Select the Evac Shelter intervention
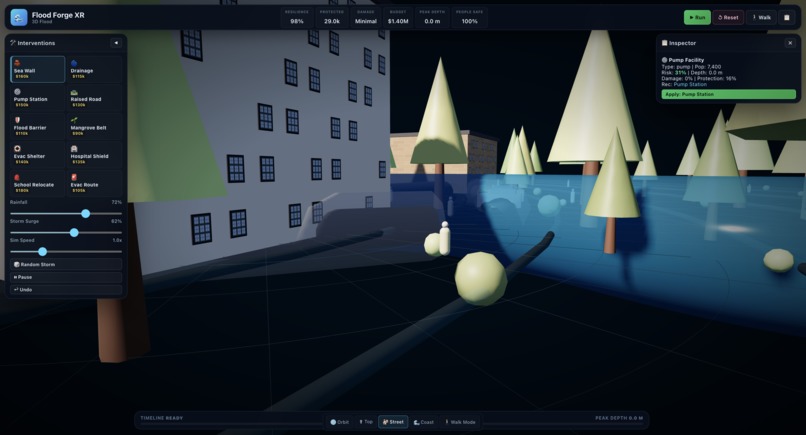Image resolution: width=806 pixels, height=435 pixels. pos(38,155)
